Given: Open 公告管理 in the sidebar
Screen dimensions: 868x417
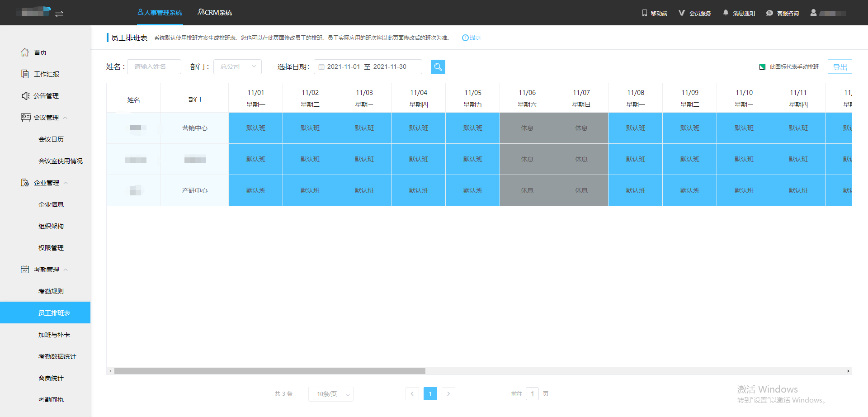Looking at the screenshot, I should pyautogui.click(x=46, y=96).
